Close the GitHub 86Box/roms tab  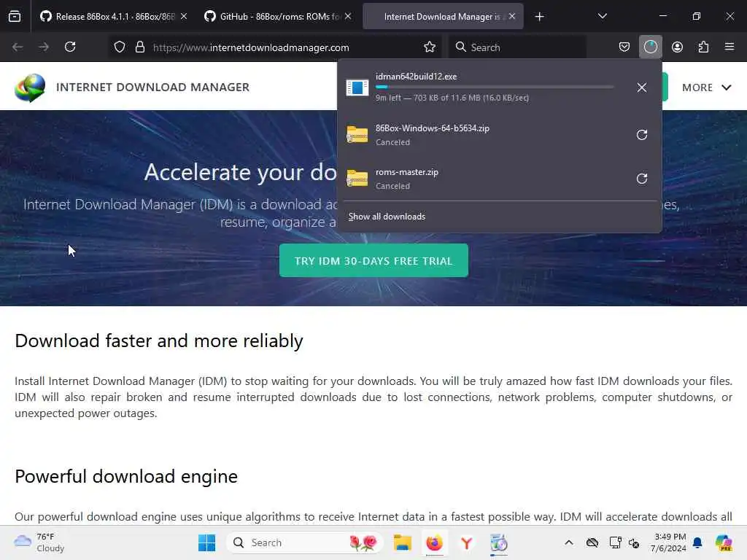coord(348,17)
